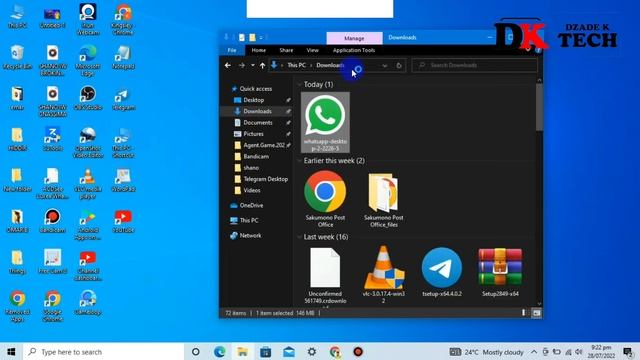
Task: Click New folder icon in quick access toolbar
Action: pyautogui.click(x=252, y=38)
